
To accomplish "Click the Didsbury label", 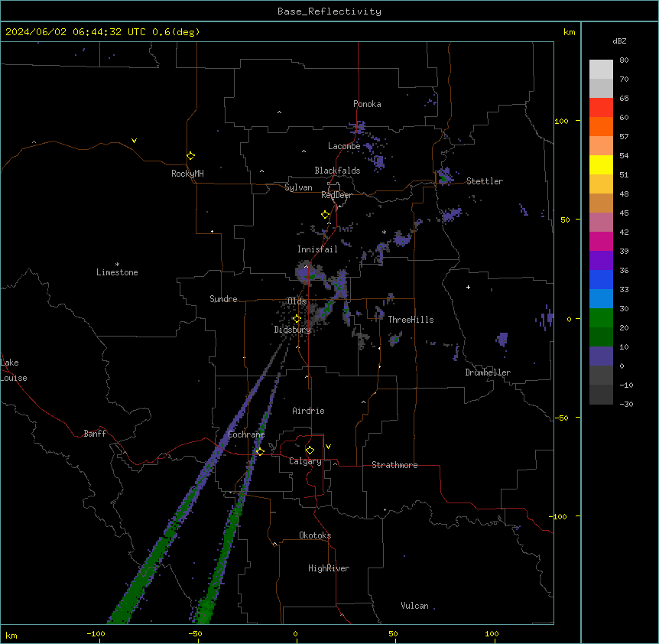I will point(293,330).
